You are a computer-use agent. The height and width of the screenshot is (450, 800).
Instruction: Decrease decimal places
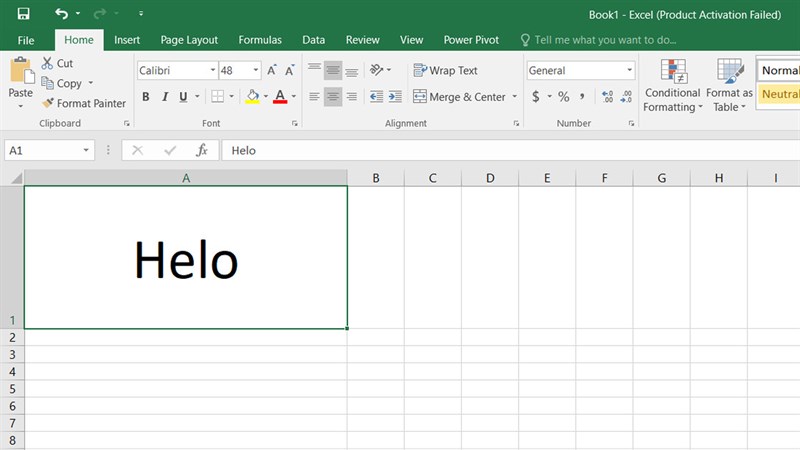point(626,96)
